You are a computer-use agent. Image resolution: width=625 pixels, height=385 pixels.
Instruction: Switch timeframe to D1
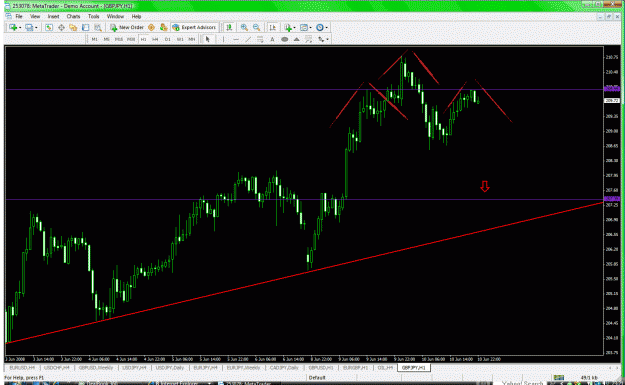pos(167,39)
